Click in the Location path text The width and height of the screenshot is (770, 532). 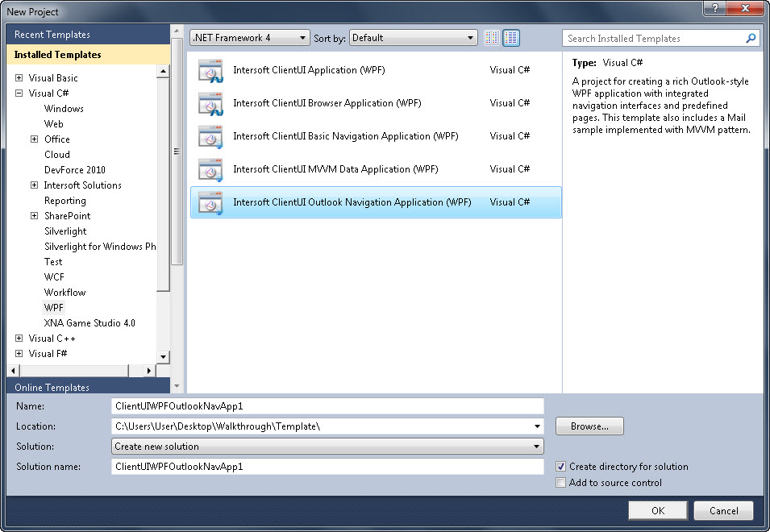coord(218,426)
